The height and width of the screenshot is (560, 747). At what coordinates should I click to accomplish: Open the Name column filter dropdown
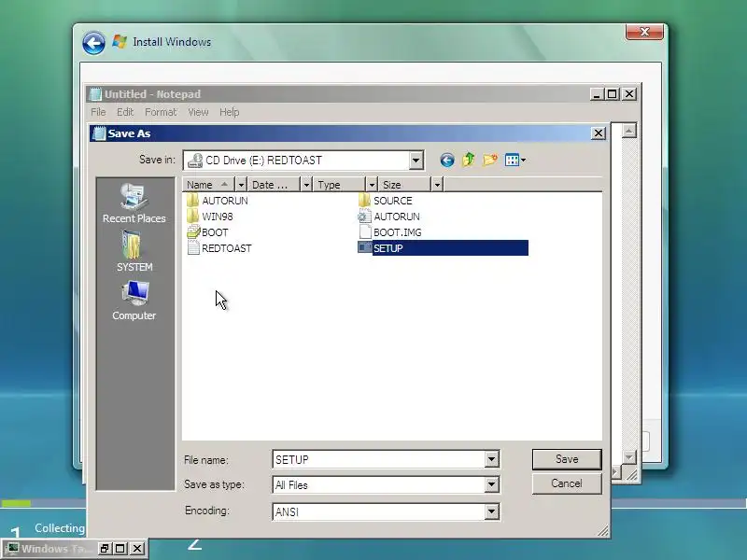(241, 184)
